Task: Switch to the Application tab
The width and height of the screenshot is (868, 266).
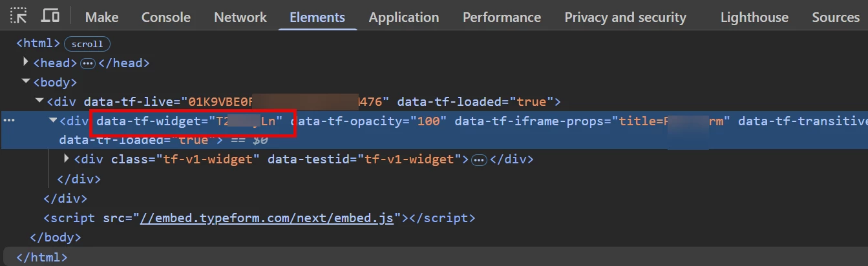Action: pos(404,17)
